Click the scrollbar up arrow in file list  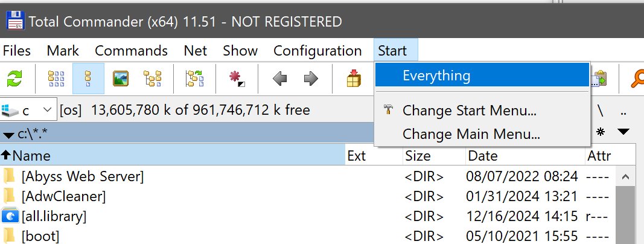[625, 176]
